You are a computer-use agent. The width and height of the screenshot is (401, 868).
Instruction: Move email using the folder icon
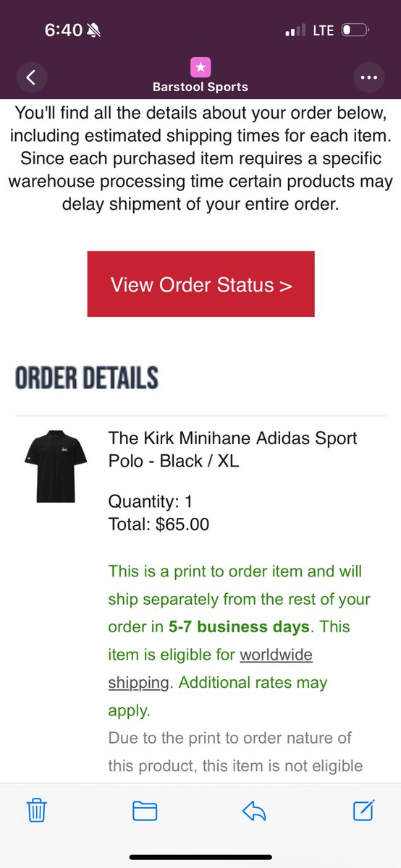point(145,810)
